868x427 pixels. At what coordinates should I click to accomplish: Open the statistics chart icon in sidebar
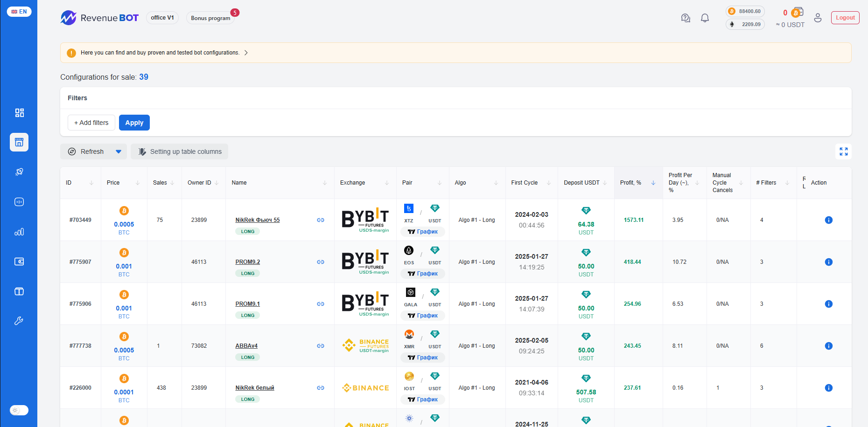click(19, 232)
